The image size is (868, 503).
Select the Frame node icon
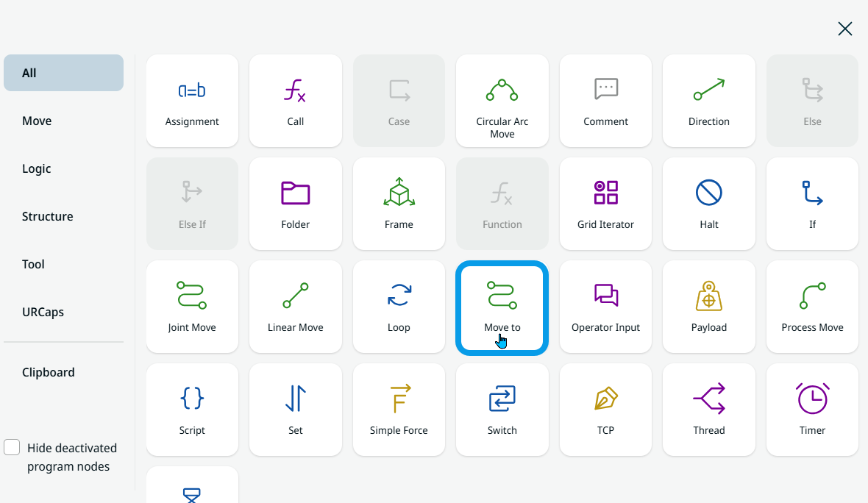tap(399, 193)
